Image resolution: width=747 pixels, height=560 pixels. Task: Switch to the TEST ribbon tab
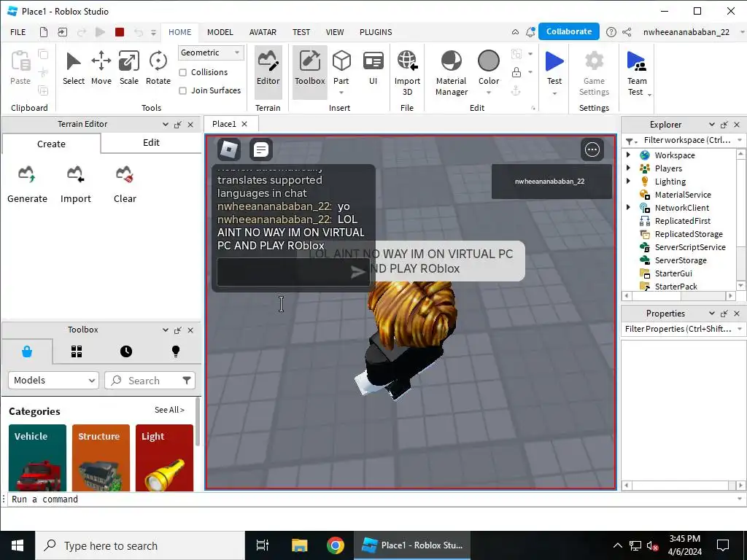point(301,32)
